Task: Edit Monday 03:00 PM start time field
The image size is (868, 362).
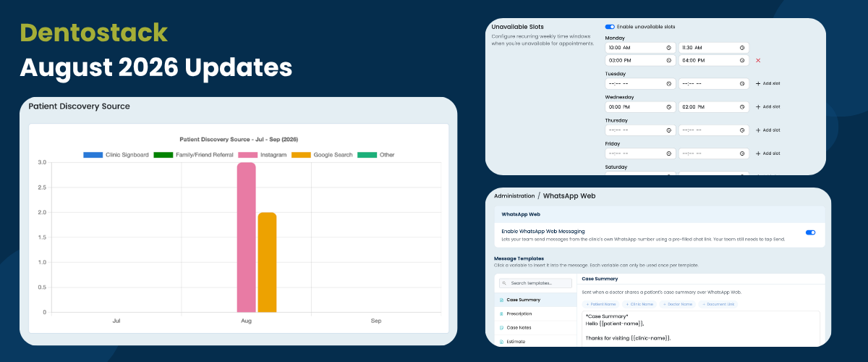Action: tap(640, 60)
